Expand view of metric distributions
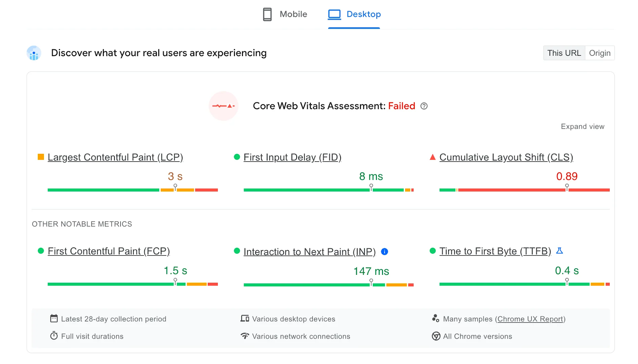Screen dimensions: 638x364 pos(582,126)
